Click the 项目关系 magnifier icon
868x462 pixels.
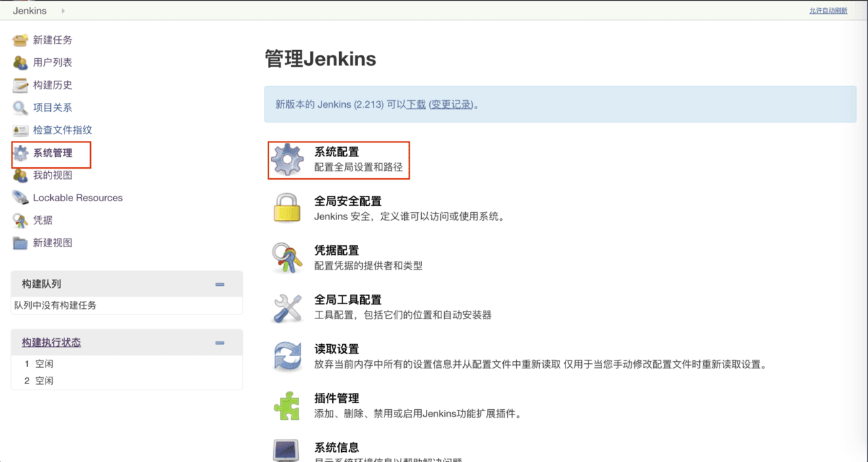click(20, 108)
